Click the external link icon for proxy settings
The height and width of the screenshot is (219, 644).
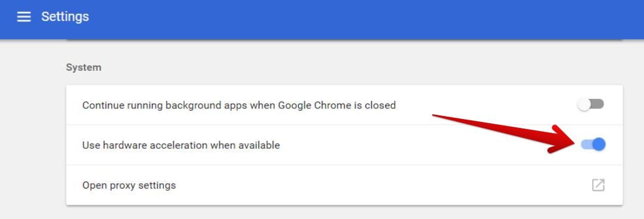click(x=598, y=185)
